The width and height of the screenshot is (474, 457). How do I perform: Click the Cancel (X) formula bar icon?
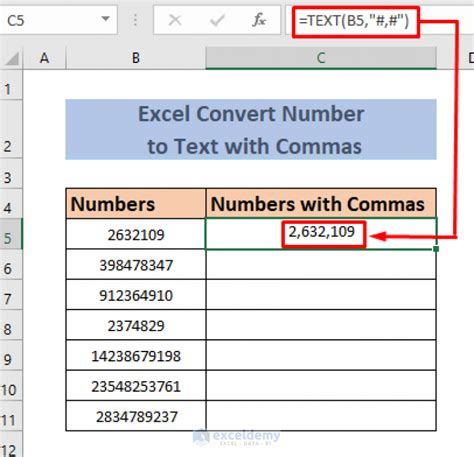click(175, 20)
